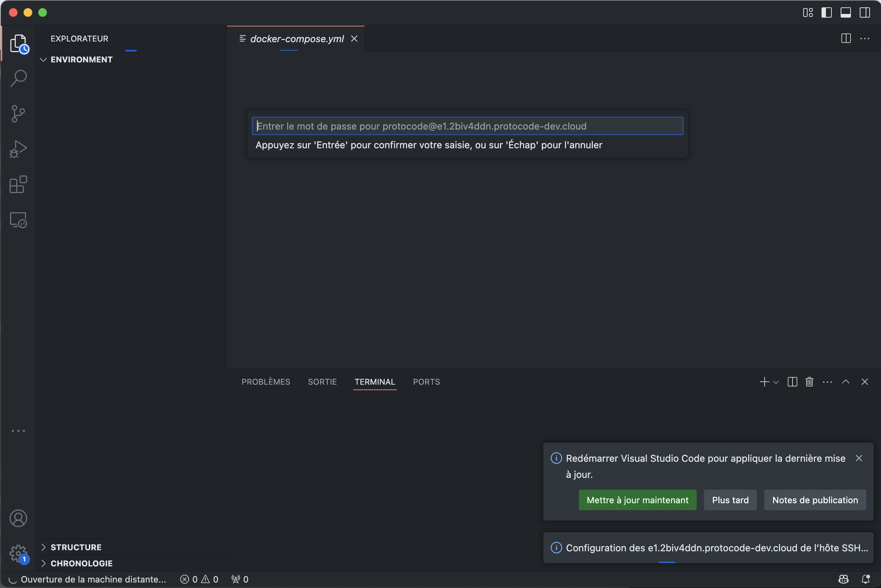Screen dimensions: 881x588
Task: Click Mettre à jour maintenant button
Action: point(637,500)
